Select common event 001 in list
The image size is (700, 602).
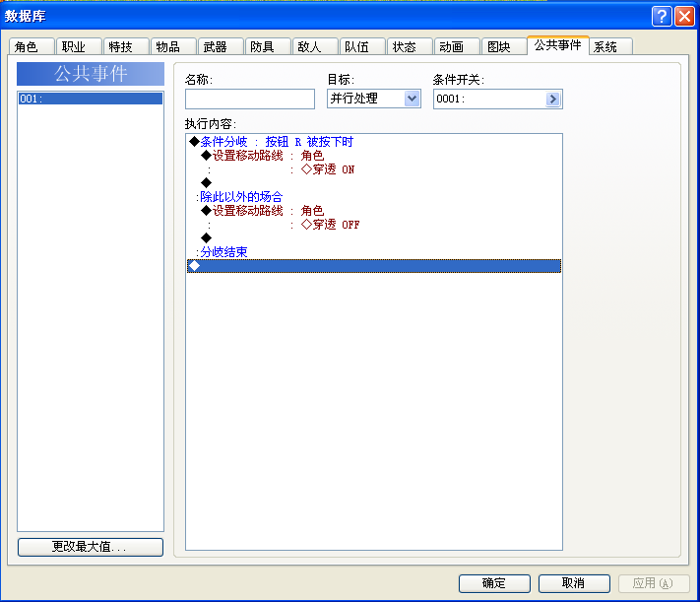click(x=91, y=99)
